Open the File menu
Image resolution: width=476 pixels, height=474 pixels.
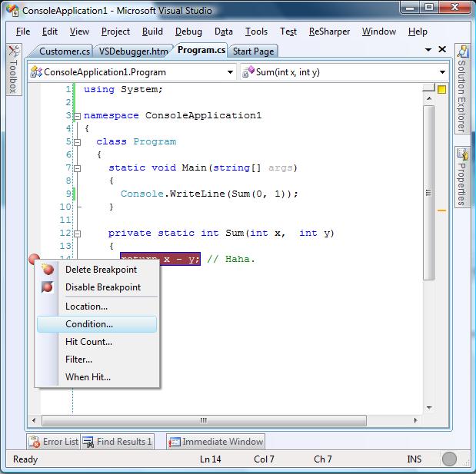point(23,31)
